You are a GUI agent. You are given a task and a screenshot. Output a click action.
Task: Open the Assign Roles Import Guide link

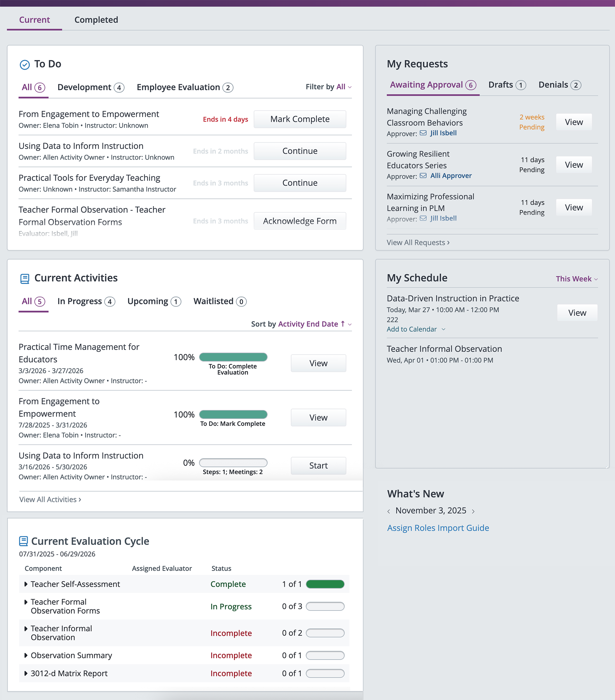tap(438, 528)
